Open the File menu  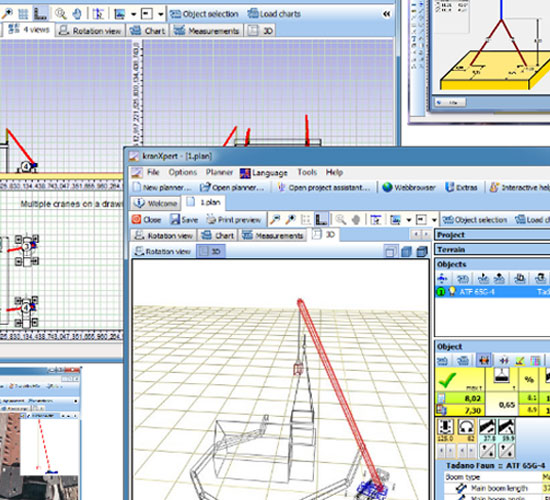(x=153, y=172)
